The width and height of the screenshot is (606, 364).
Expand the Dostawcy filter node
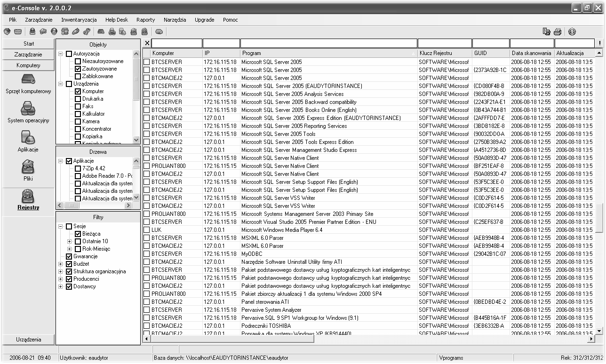coord(61,286)
